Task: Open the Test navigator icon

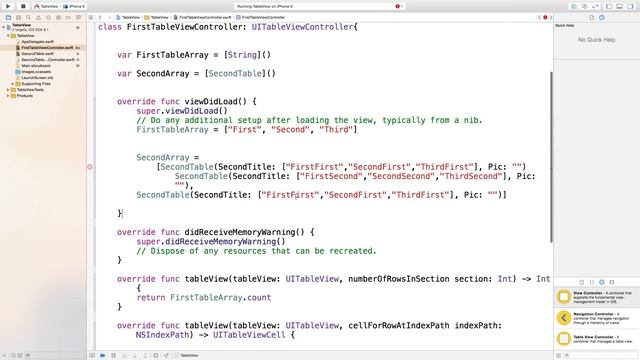Action: [x=48, y=18]
